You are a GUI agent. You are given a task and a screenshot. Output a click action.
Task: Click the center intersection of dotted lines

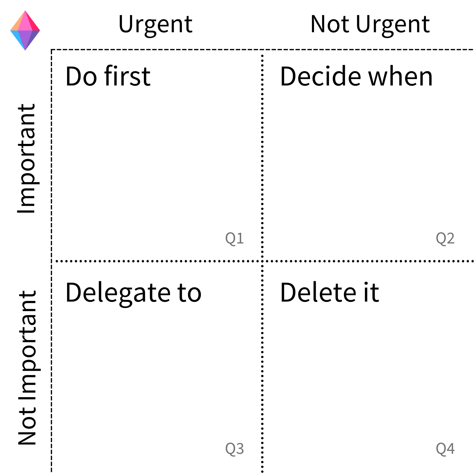click(262, 261)
